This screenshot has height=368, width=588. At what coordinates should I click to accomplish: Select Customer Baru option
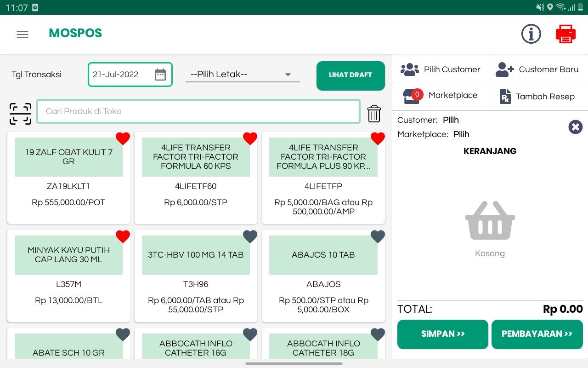click(x=538, y=69)
